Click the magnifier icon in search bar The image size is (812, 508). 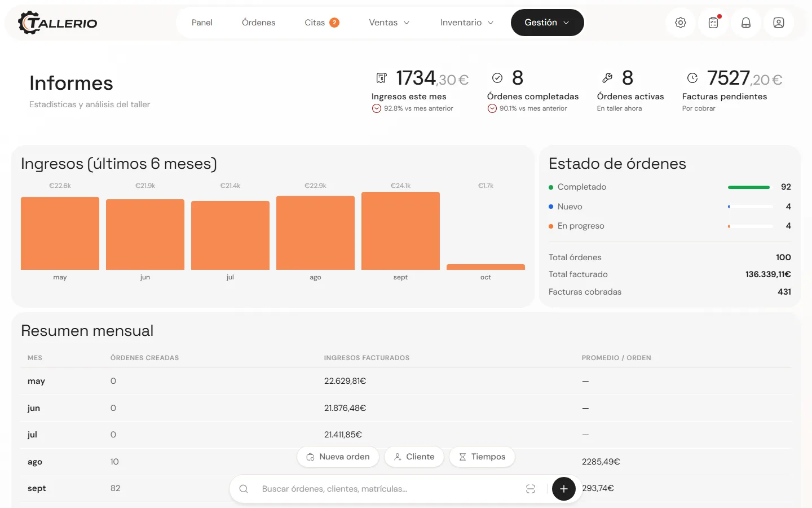(x=244, y=489)
